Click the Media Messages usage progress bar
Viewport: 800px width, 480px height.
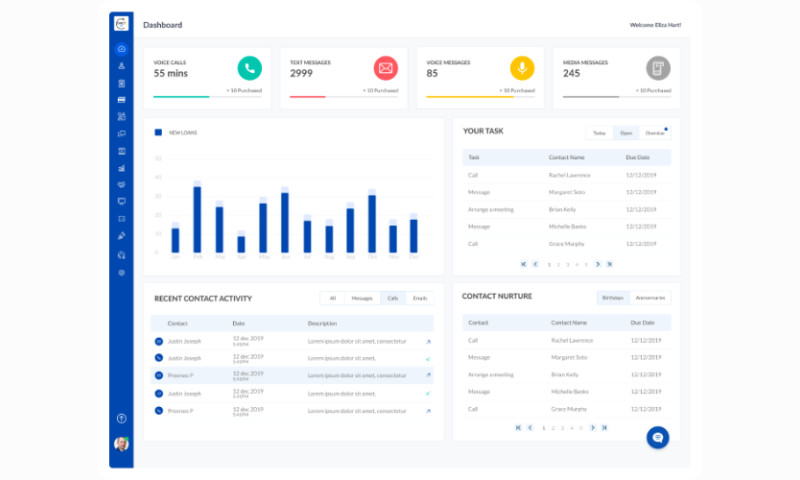[x=616, y=96]
